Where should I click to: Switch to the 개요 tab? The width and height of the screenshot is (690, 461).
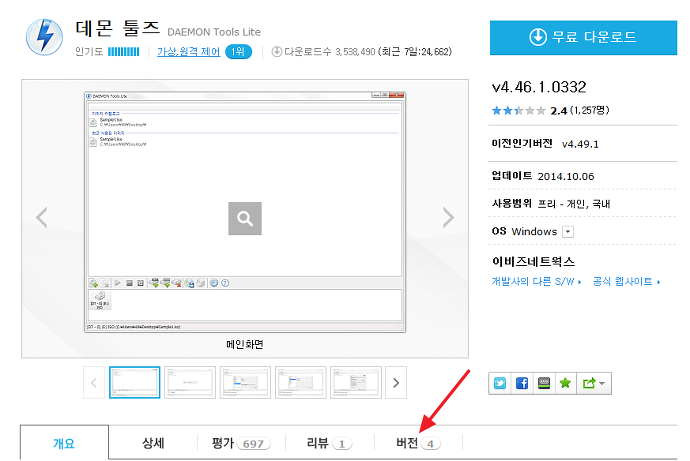point(64,443)
